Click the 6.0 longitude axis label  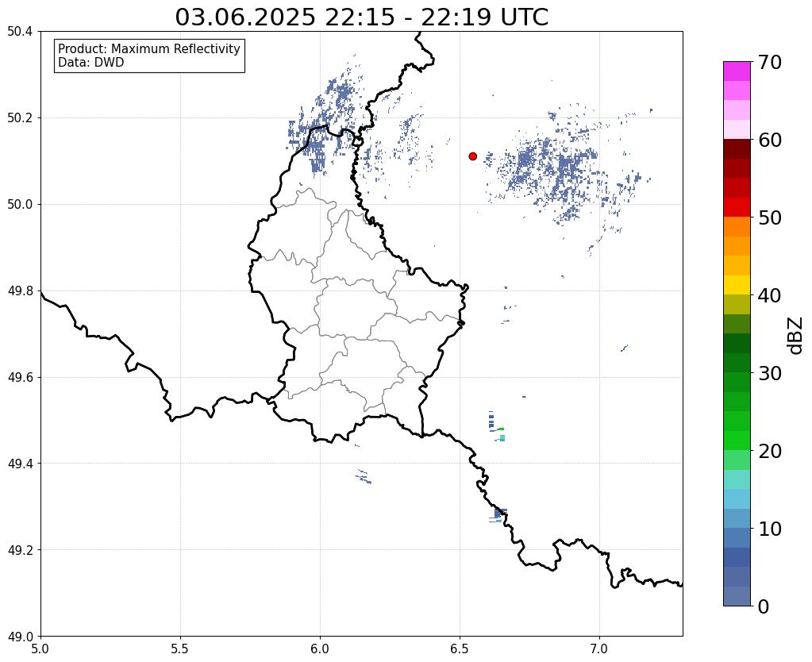(320, 649)
